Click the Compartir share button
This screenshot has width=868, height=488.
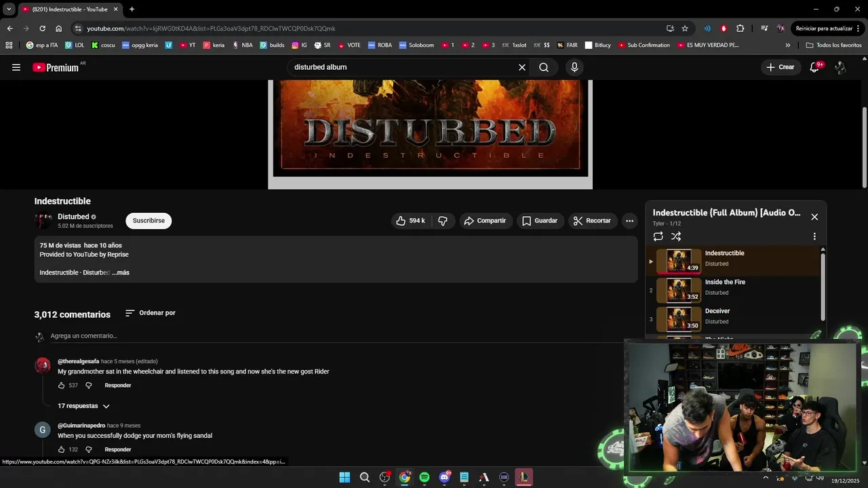[485, 221]
